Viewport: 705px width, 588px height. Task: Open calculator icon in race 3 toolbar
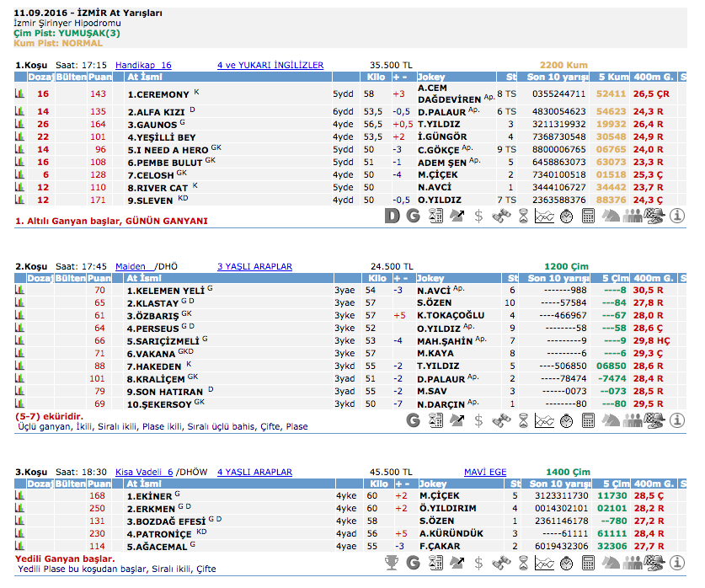588,561
